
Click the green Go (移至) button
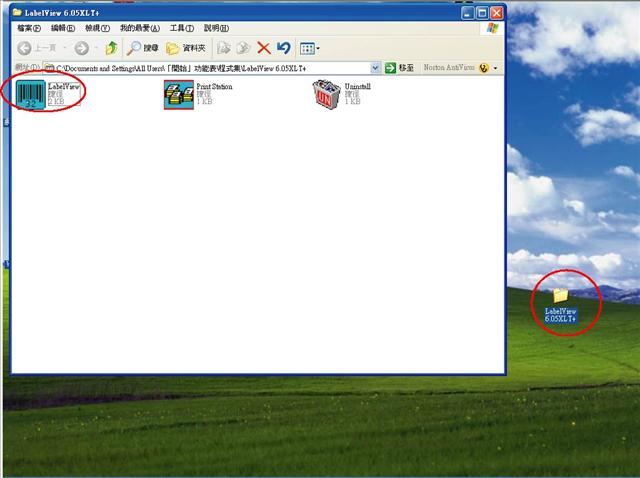point(400,68)
